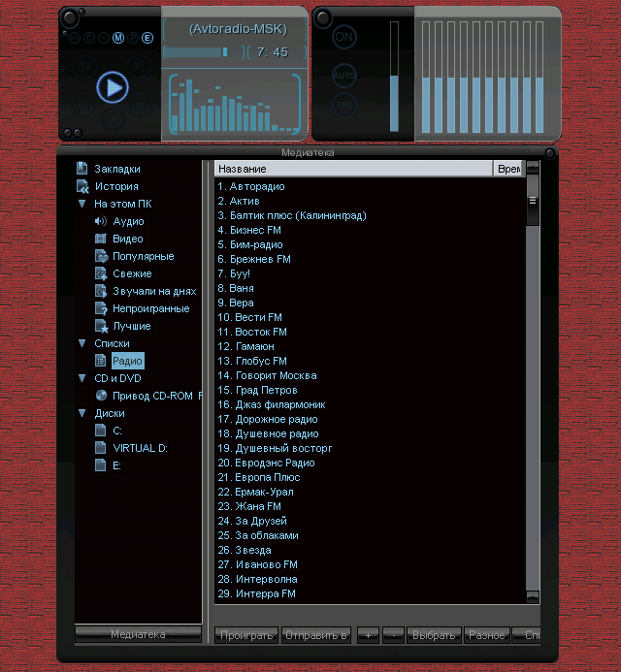
Task: Click the position bar next to 7:45
Action: 204,52
